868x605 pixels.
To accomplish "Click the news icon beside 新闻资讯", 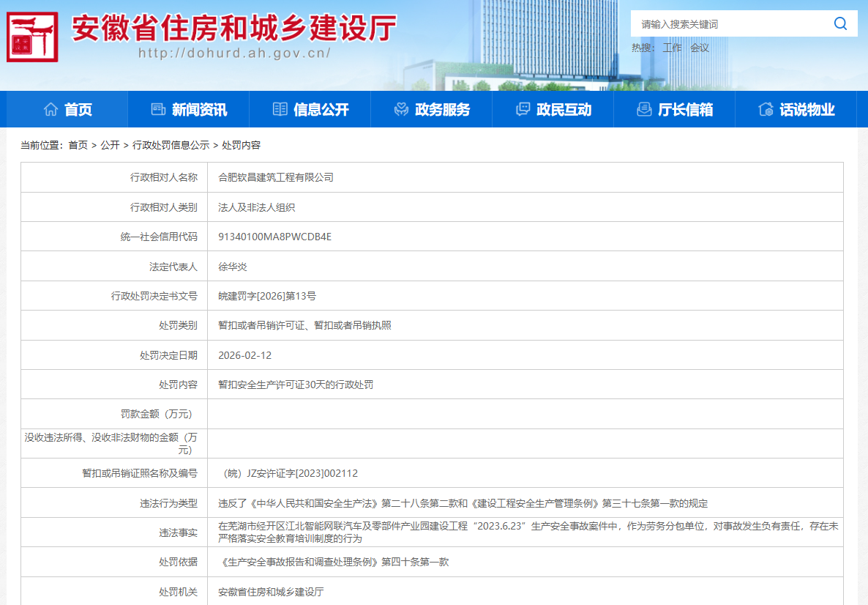I will (x=158, y=109).
